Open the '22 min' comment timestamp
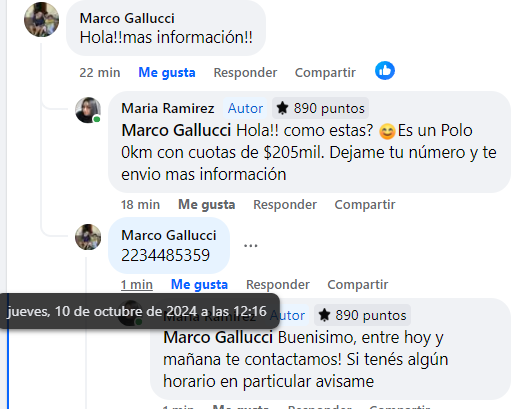The height and width of the screenshot is (409, 530). point(100,73)
